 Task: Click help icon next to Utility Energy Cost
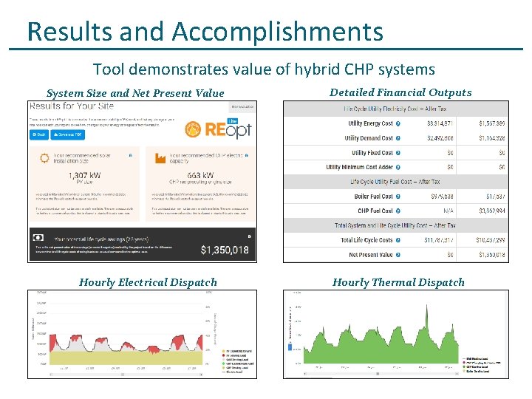click(398, 124)
